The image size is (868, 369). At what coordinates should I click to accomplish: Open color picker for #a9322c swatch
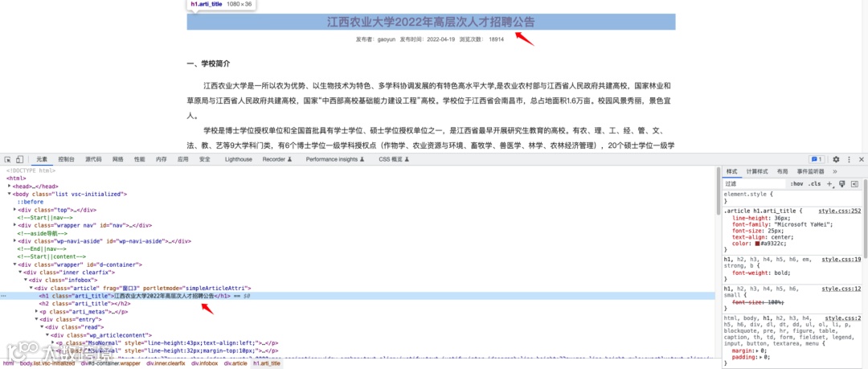click(x=757, y=244)
